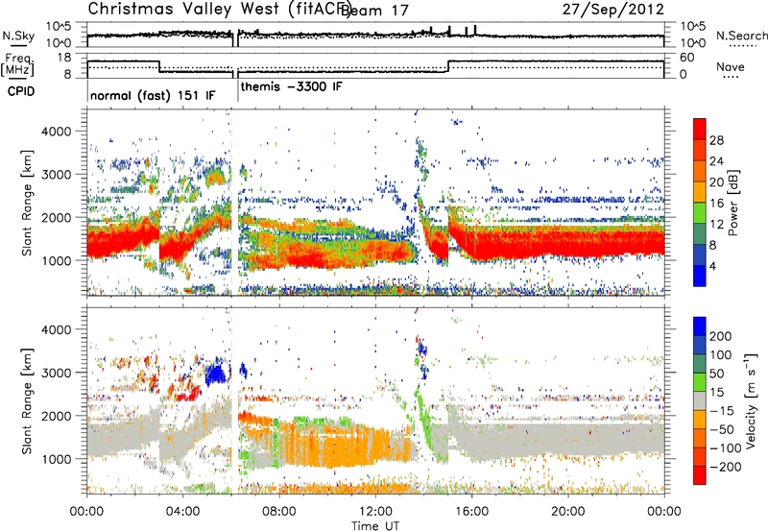Click the 'Time UT' axis label
Viewport: 768px width, 532px height.
[375, 526]
